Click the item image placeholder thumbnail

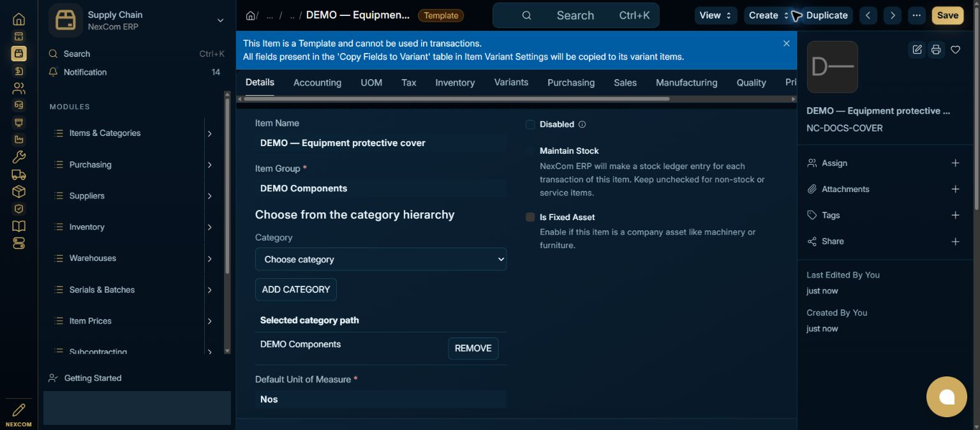pos(832,67)
